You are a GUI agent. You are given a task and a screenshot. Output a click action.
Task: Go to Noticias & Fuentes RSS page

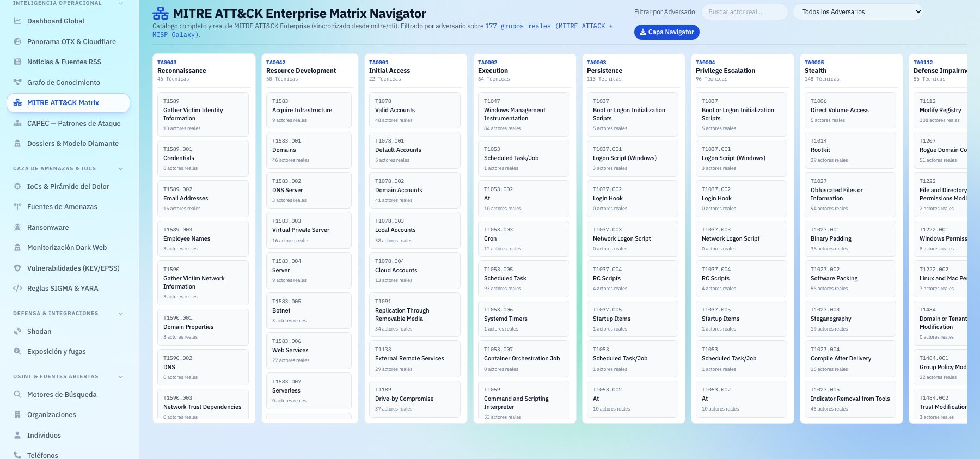tap(68, 62)
